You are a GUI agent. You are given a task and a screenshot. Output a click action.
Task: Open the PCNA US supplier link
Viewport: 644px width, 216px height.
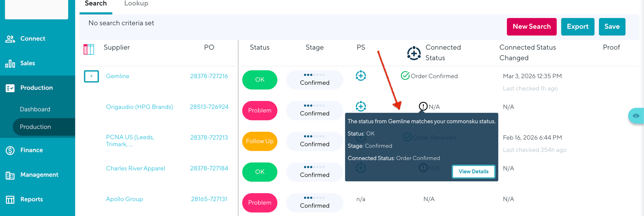click(x=130, y=141)
